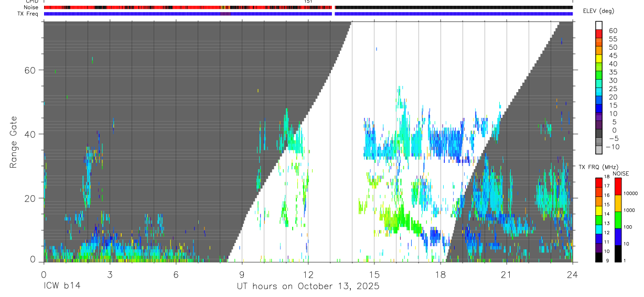The height and width of the screenshot is (297, 644).
Task: Click the x-axis tick label 18
Action: (x=440, y=274)
